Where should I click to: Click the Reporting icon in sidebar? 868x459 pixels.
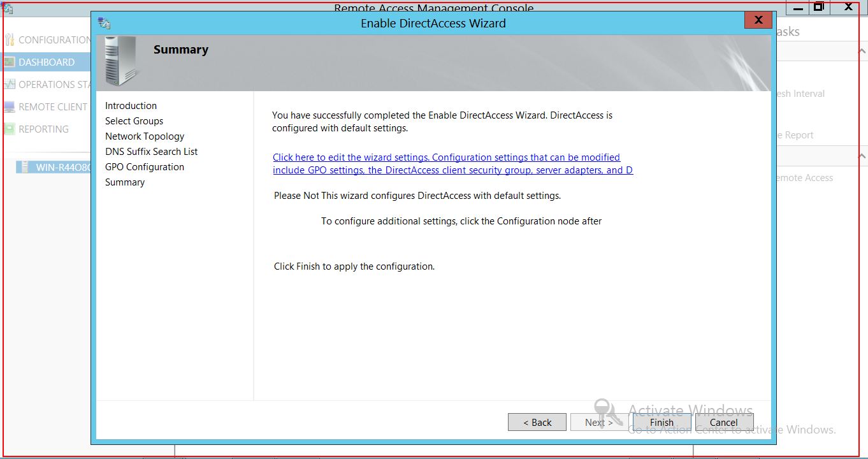[x=9, y=129]
